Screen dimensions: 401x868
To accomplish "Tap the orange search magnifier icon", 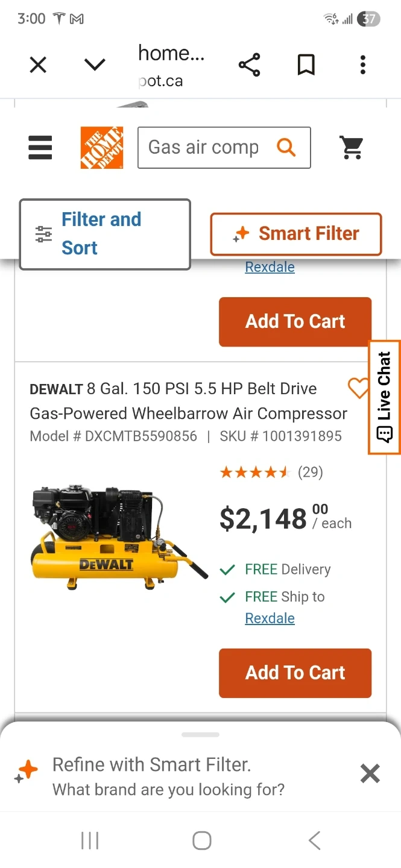I will 286,147.
